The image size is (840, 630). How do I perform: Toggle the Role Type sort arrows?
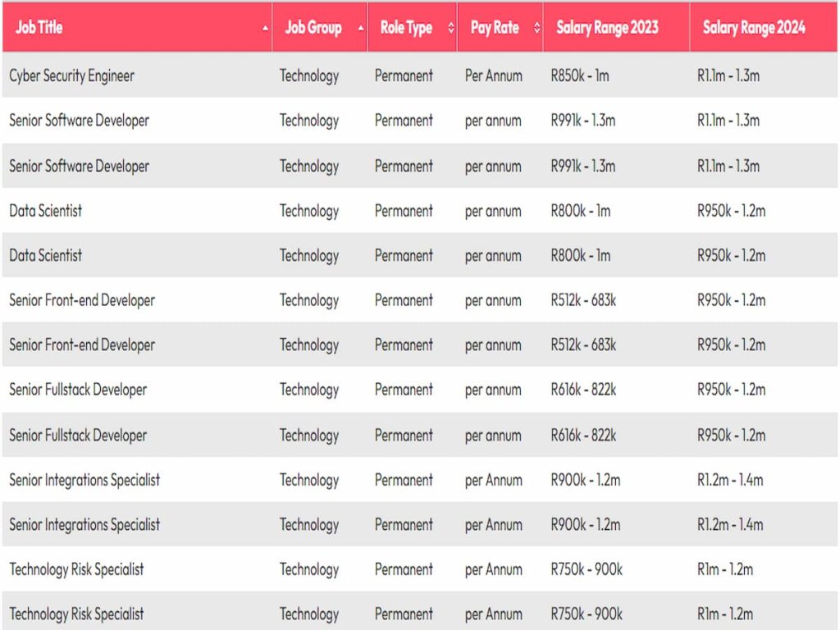click(x=450, y=28)
